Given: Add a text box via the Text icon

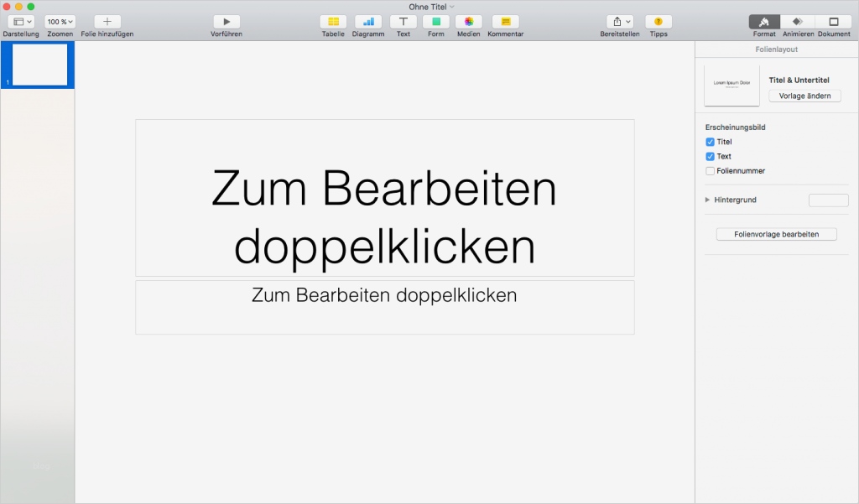Looking at the screenshot, I should [403, 21].
